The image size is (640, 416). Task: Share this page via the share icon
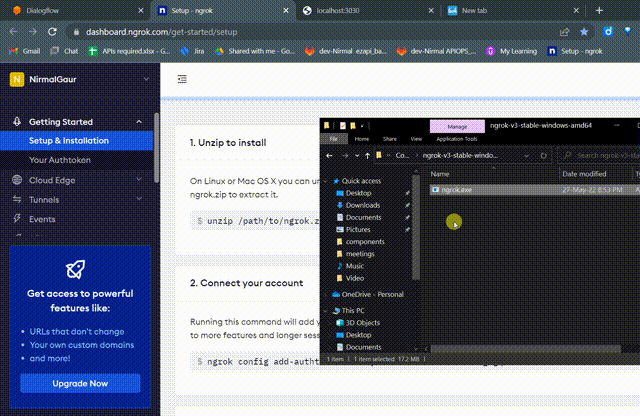pyautogui.click(x=564, y=32)
